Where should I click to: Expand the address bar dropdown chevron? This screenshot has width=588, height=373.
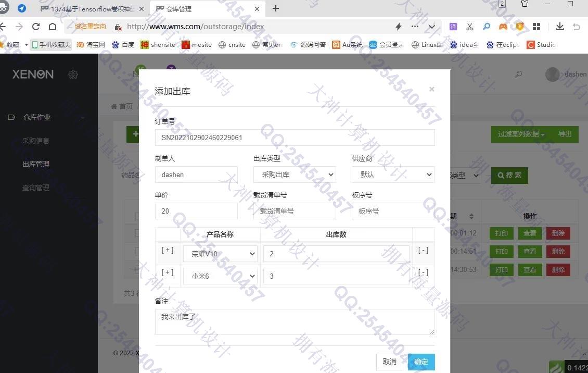[431, 27]
